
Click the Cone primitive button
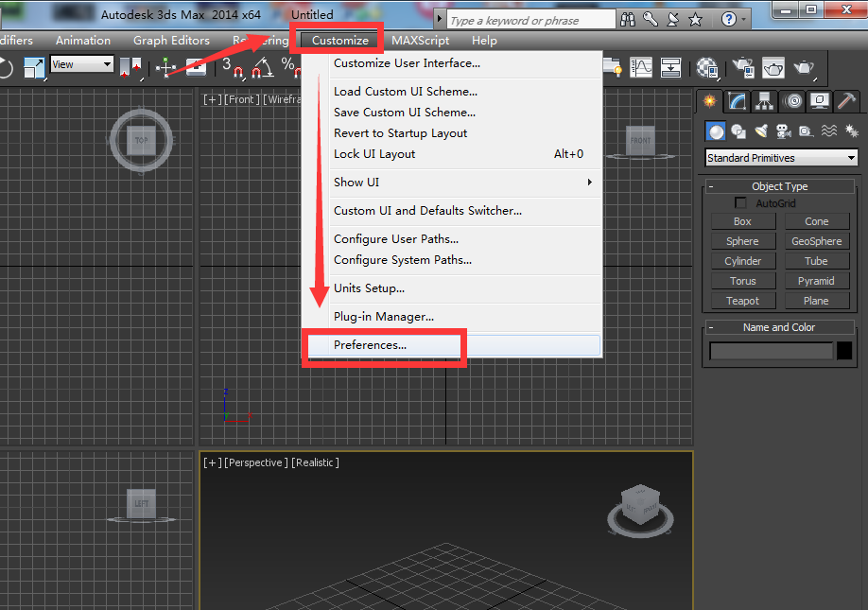pos(817,221)
